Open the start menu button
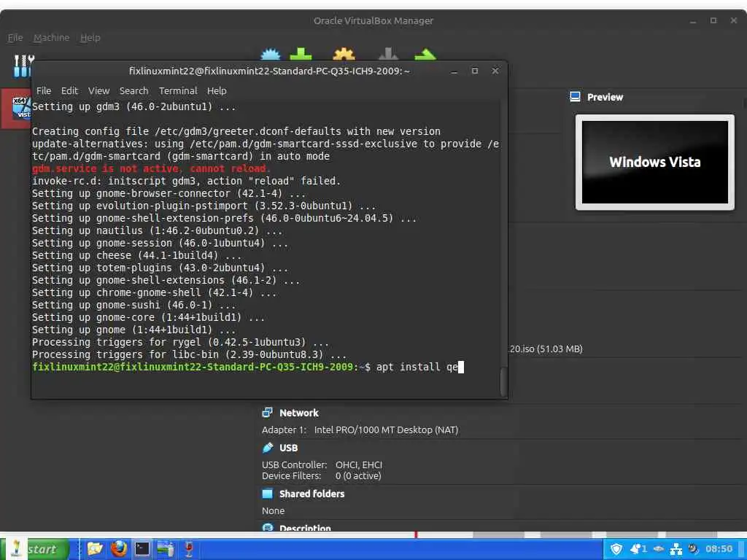Screen dimensions: 747x560 (35, 549)
